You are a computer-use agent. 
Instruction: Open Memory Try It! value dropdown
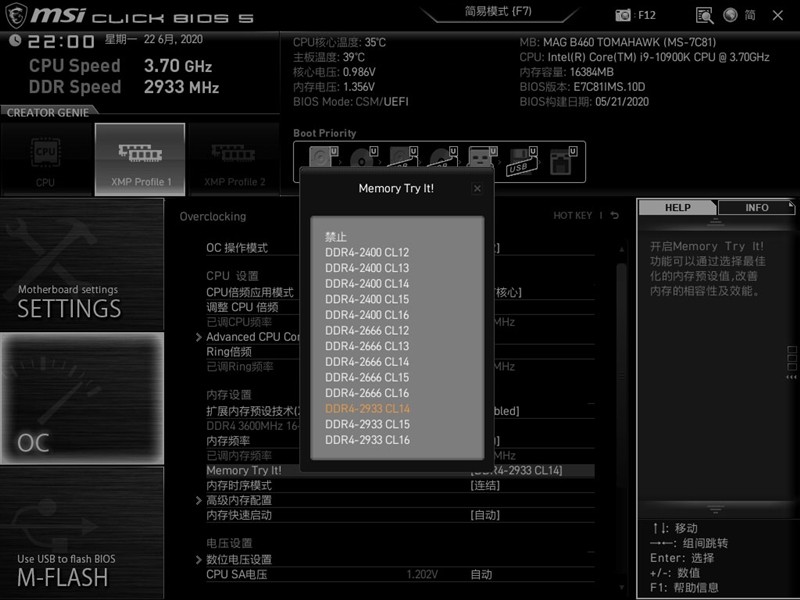[516, 470]
